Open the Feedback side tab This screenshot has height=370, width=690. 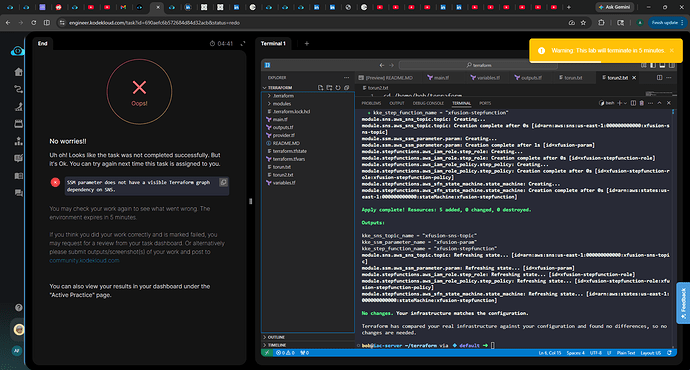pos(683,303)
